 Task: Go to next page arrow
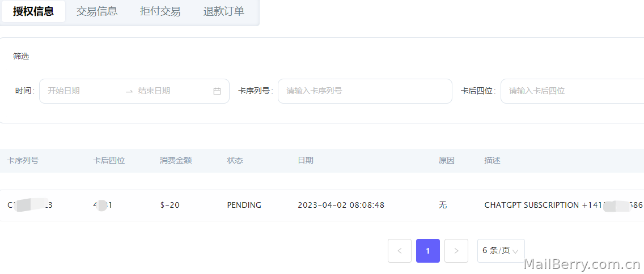(x=456, y=251)
